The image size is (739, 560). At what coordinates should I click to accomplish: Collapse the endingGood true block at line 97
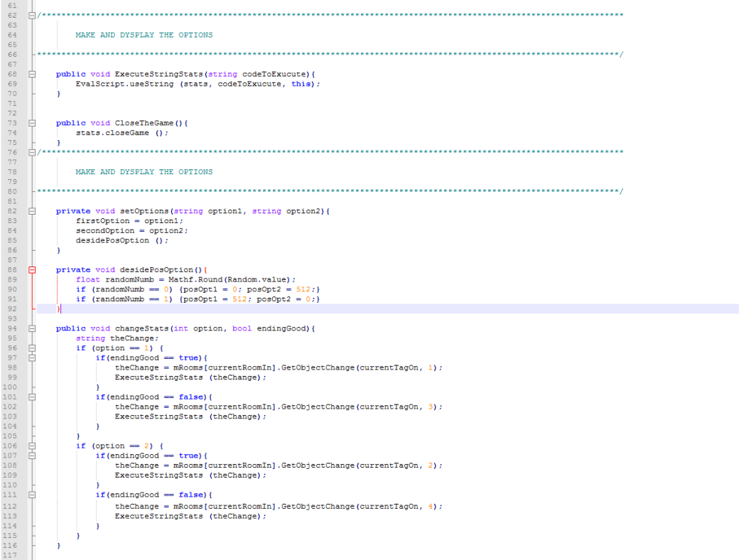pyautogui.click(x=32, y=357)
